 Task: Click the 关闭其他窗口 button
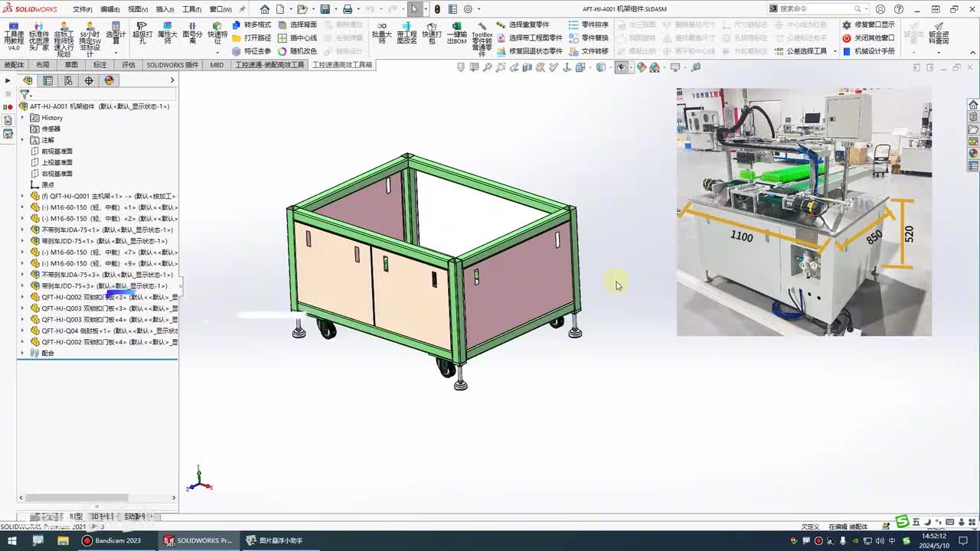tap(868, 37)
